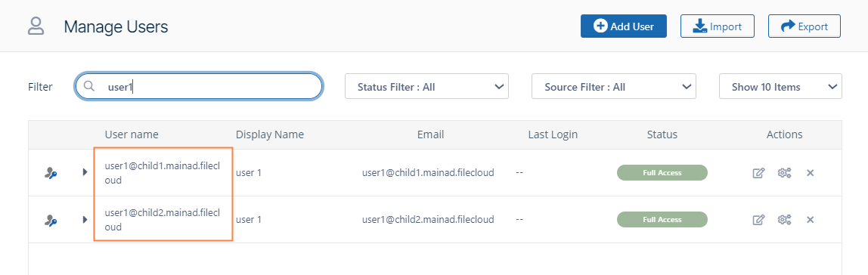Click the Manage Users person icon

point(36,26)
